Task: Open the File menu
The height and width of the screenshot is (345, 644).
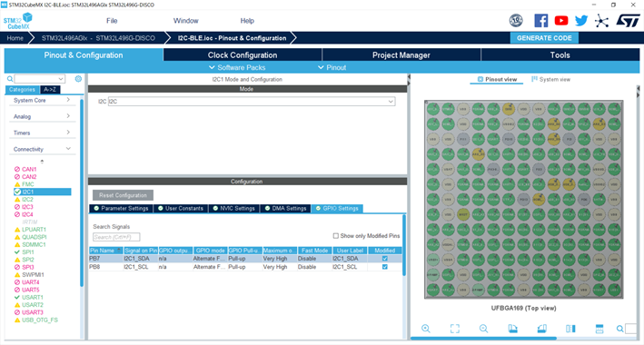Action: point(112,21)
